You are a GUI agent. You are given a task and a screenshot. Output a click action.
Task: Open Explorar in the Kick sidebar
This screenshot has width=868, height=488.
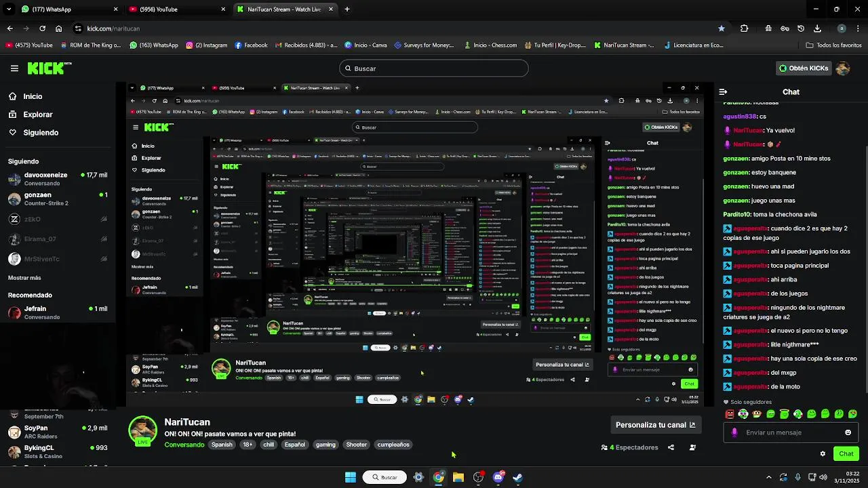point(31,115)
